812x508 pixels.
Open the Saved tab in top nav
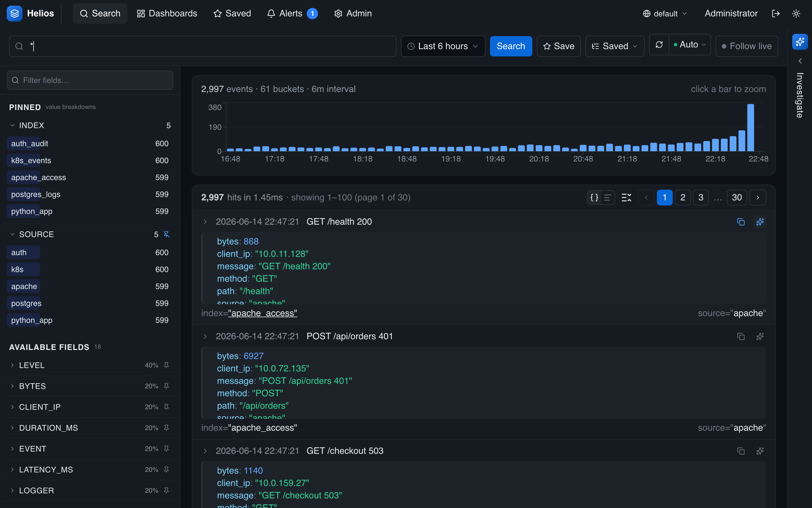click(232, 14)
